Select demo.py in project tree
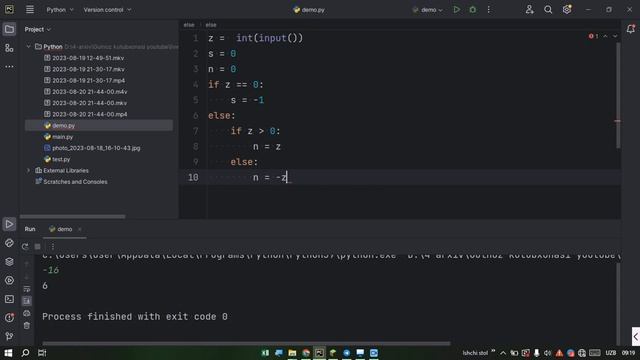 click(x=99, y=126)
